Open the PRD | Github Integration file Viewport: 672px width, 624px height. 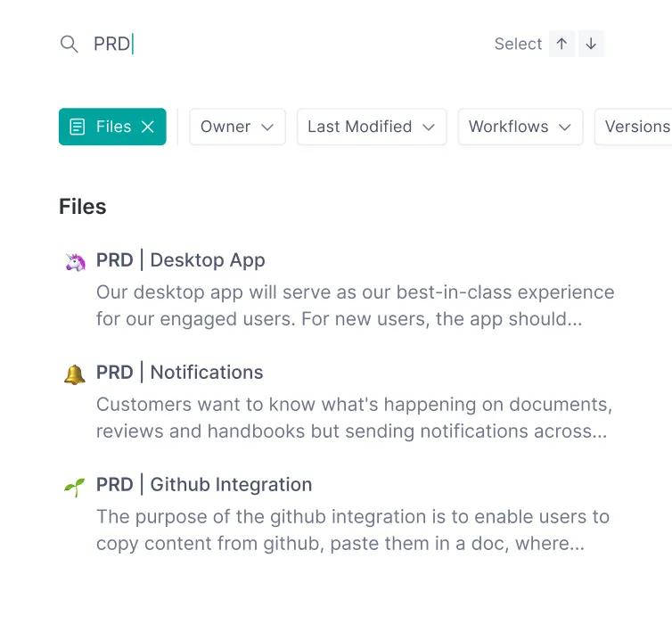point(204,485)
